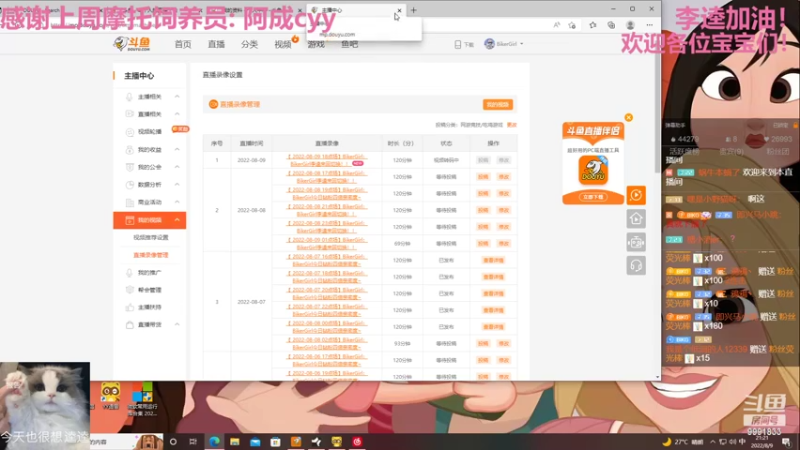Open the browser Collections icon
800x450 pixels.
611,25
